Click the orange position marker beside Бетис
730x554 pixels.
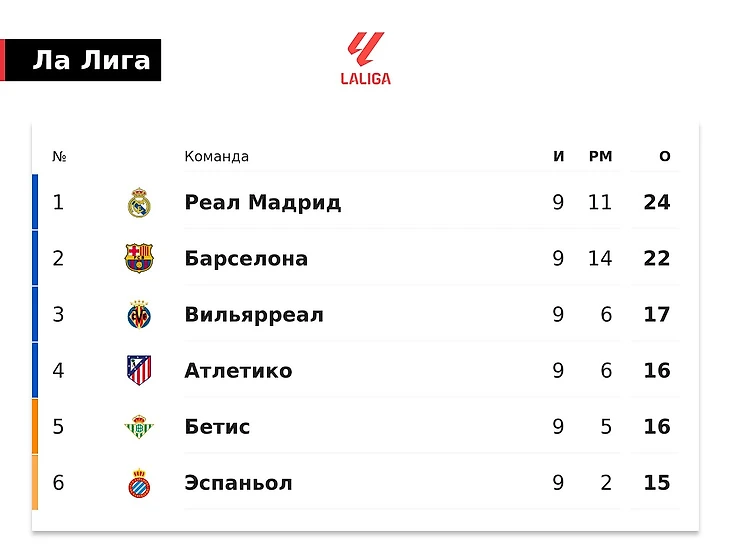pos(35,427)
